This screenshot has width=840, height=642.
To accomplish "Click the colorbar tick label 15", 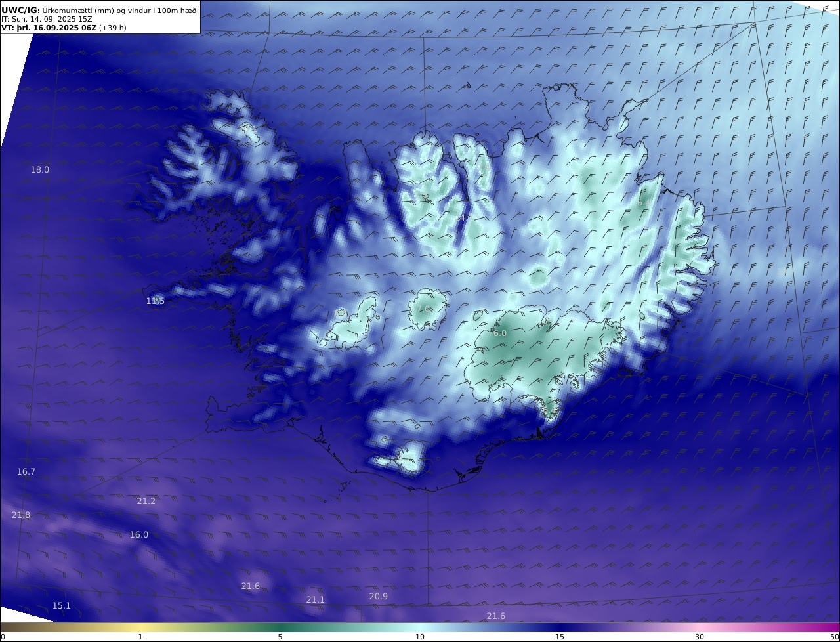I will click(x=560, y=637).
